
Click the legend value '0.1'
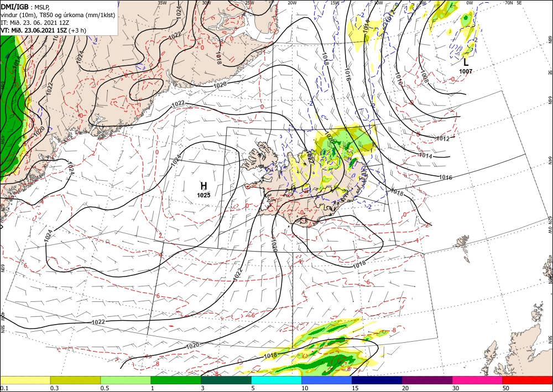pos(4,388)
